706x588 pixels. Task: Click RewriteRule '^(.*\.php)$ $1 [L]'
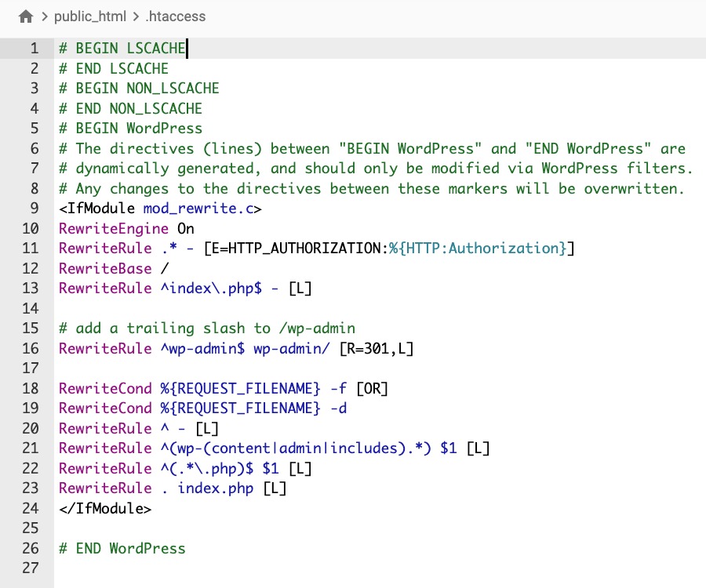tap(185, 469)
